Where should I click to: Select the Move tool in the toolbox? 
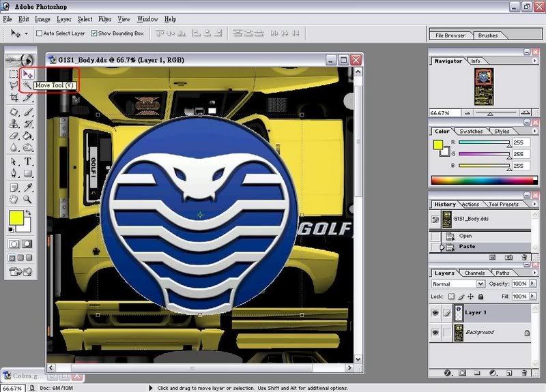click(x=27, y=74)
